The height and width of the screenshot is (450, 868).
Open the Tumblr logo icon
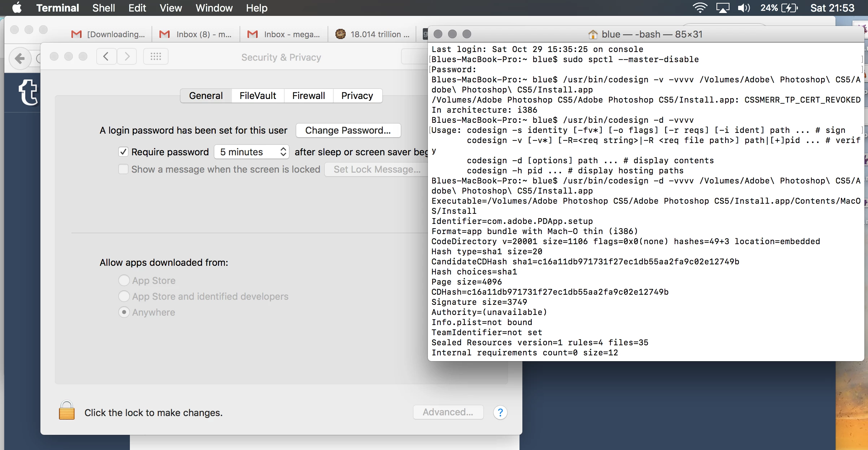click(29, 92)
